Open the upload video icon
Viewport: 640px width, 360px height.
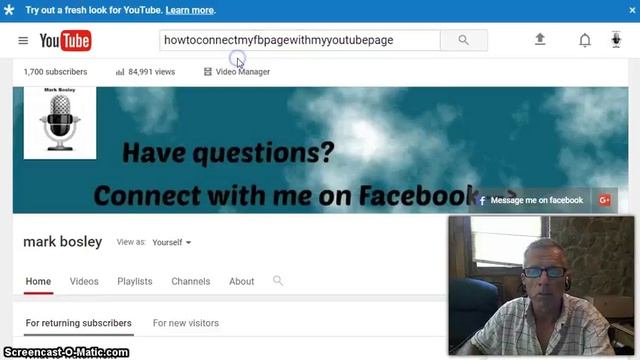coord(540,40)
